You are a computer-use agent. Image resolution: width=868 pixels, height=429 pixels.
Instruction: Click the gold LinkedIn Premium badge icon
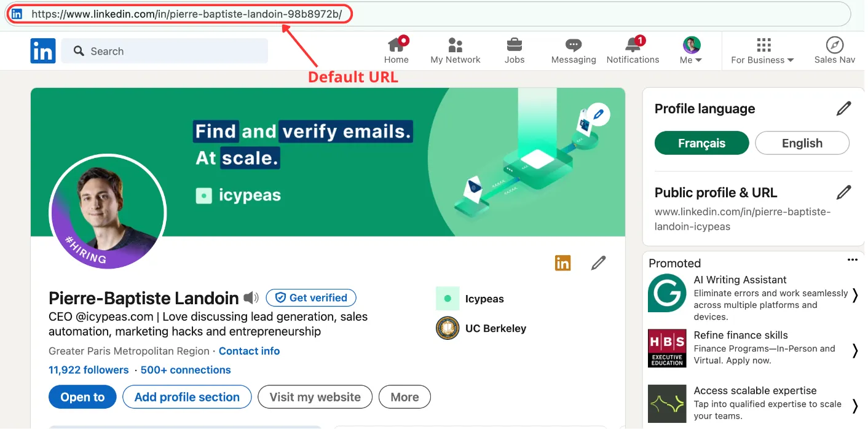click(x=562, y=263)
